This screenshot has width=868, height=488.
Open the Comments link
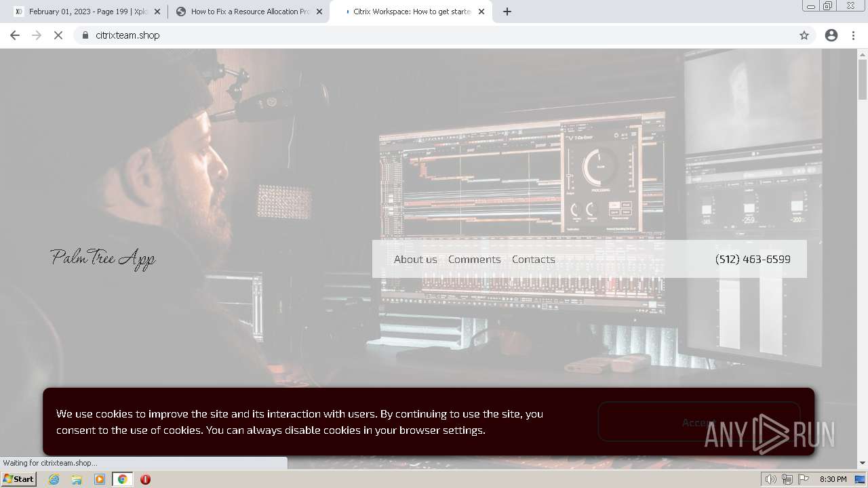(475, 259)
